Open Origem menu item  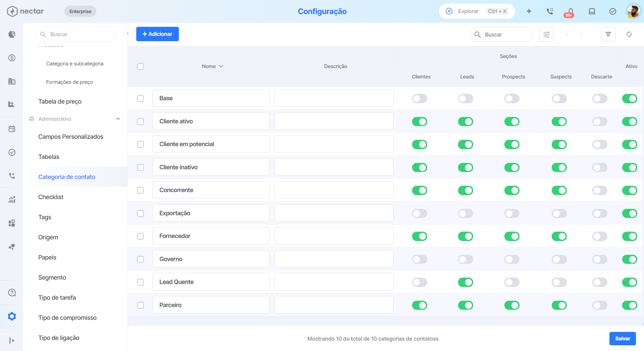[x=48, y=237]
